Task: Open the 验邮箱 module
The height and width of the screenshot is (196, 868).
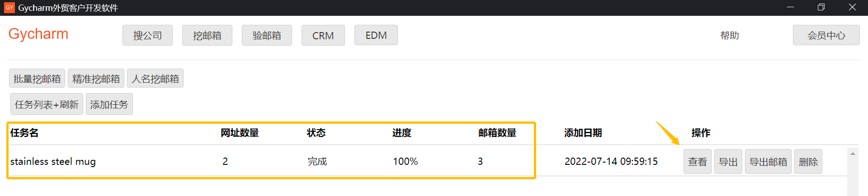Action: (x=267, y=35)
